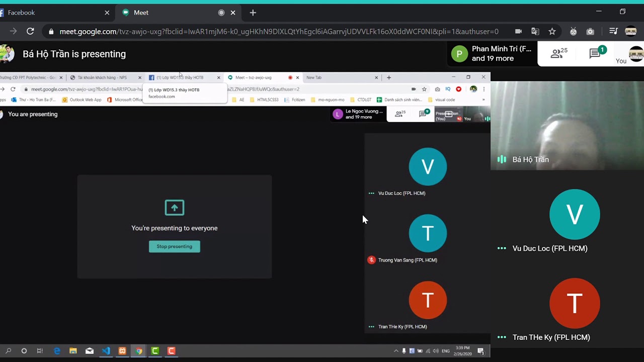Click the Chrome icon in taskbar
The image size is (644, 362).
click(x=139, y=351)
